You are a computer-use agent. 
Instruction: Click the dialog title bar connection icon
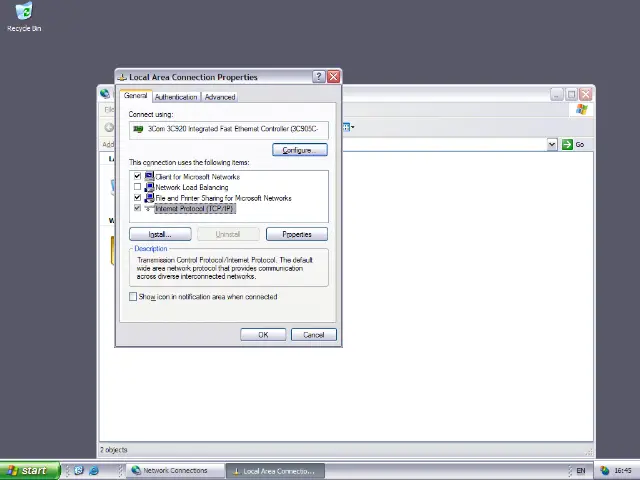[x=122, y=77]
